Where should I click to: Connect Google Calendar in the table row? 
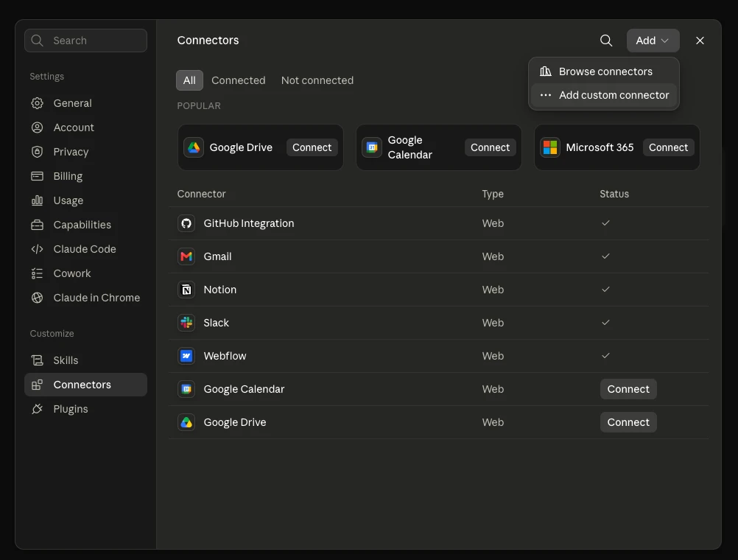point(628,389)
